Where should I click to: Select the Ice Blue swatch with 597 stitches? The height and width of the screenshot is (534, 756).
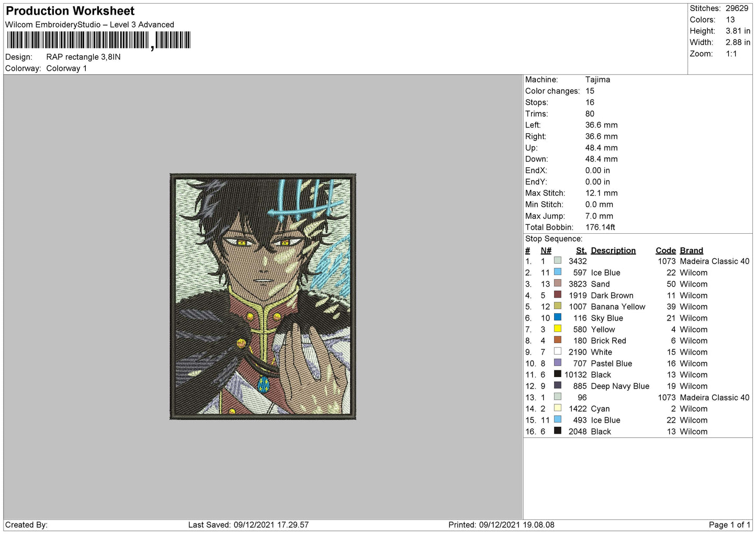coord(558,272)
